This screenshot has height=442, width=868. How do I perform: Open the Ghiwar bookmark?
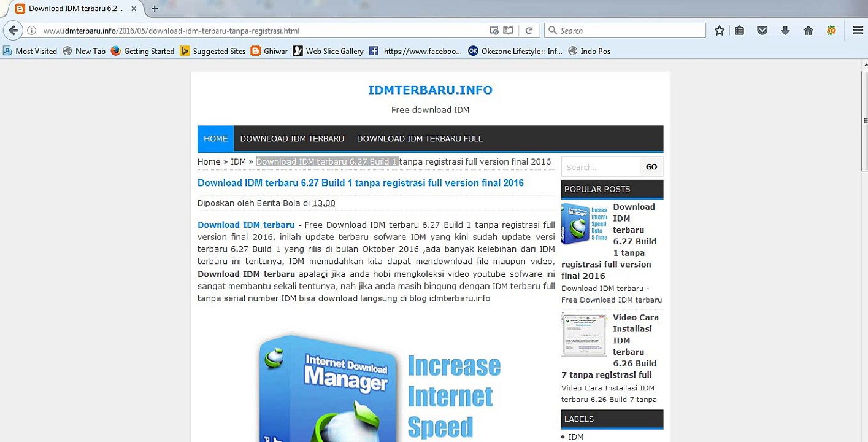(x=269, y=51)
